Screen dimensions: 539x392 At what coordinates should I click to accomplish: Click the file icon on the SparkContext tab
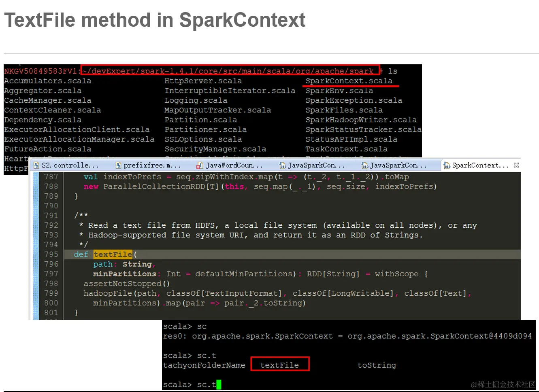pyautogui.click(x=447, y=165)
